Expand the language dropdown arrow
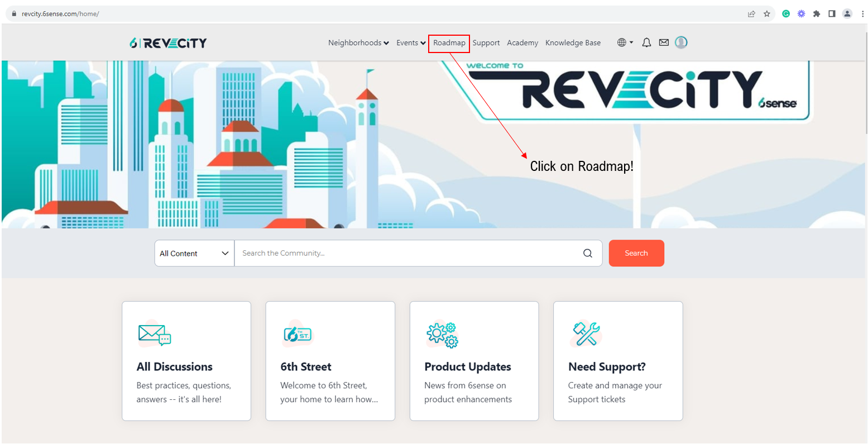The height and width of the screenshot is (444, 868). (631, 42)
